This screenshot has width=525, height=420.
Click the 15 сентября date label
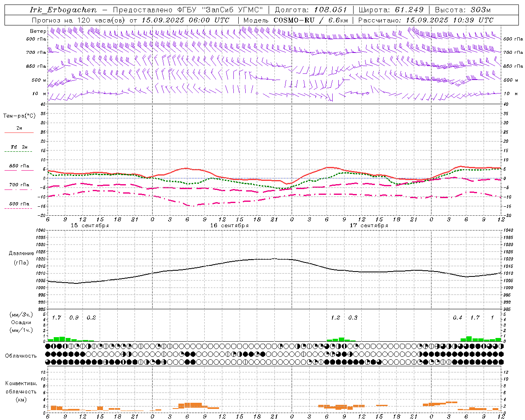pos(90,226)
